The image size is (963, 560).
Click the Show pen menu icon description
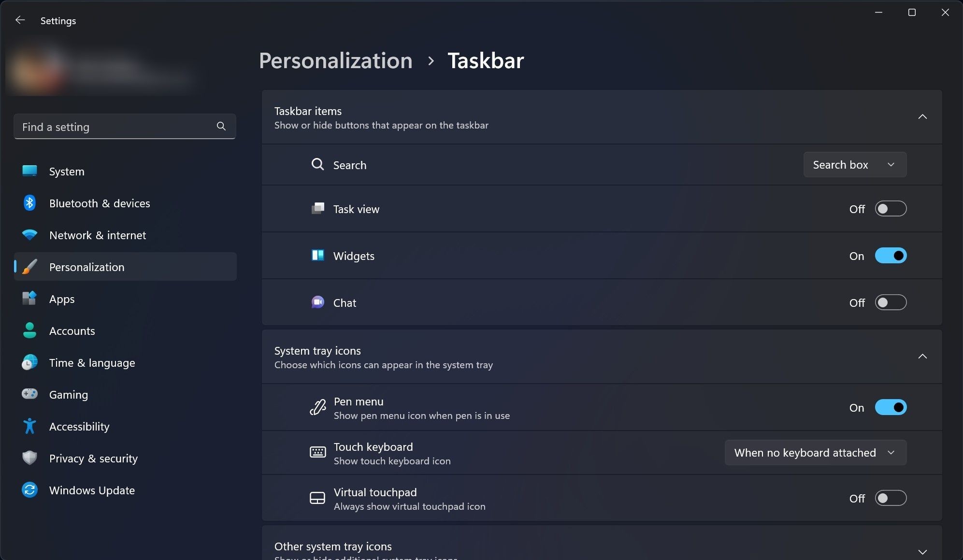[x=421, y=416]
